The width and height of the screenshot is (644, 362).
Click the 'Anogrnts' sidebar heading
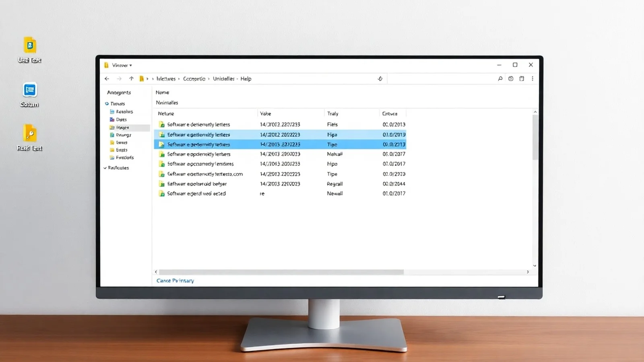click(x=119, y=93)
